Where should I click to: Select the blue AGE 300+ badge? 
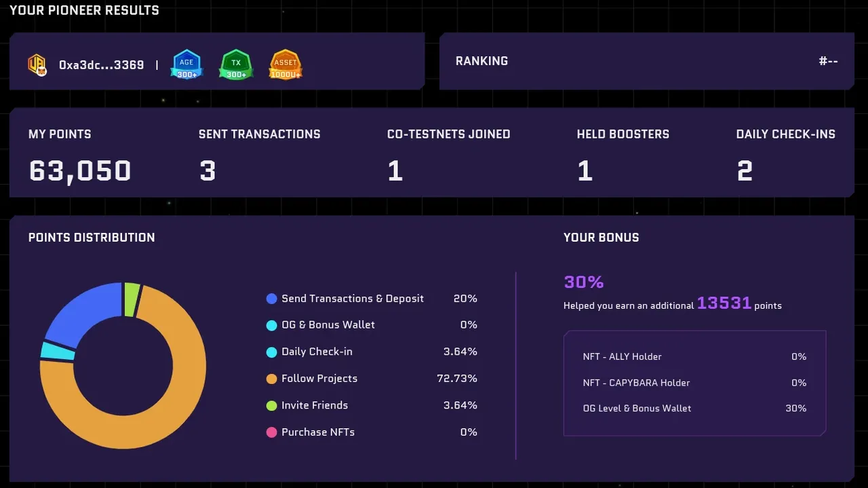coord(186,64)
